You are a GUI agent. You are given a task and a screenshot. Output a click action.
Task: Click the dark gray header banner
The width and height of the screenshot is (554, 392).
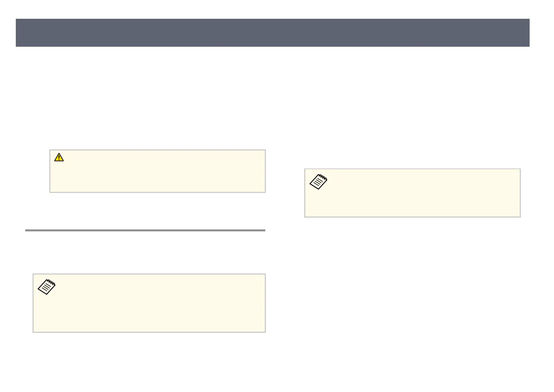[x=272, y=33]
